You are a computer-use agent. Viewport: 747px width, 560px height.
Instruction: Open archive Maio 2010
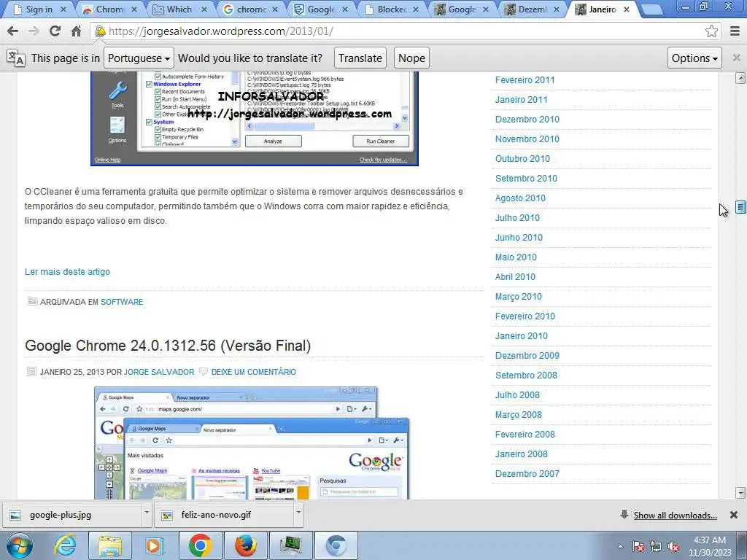point(516,257)
